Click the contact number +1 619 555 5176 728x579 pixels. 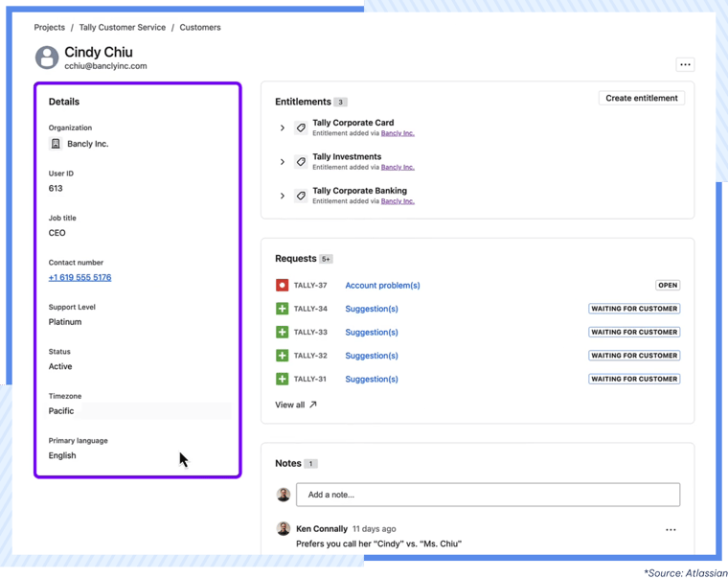(80, 277)
